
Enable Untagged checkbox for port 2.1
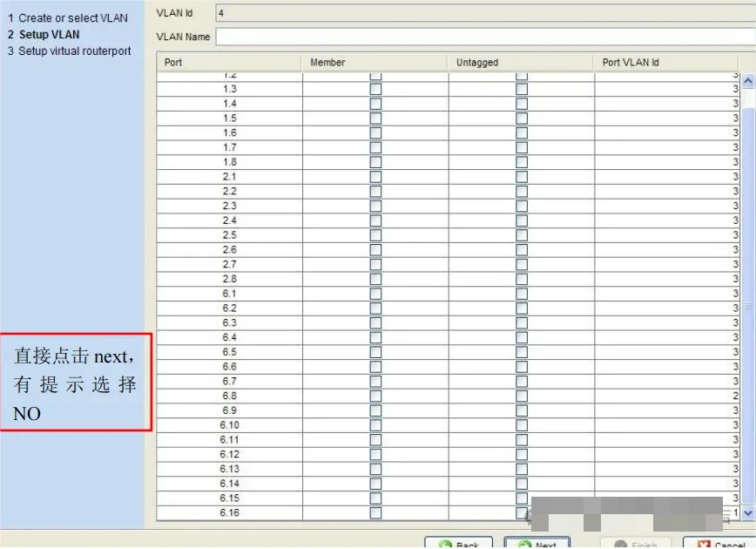coord(522,177)
